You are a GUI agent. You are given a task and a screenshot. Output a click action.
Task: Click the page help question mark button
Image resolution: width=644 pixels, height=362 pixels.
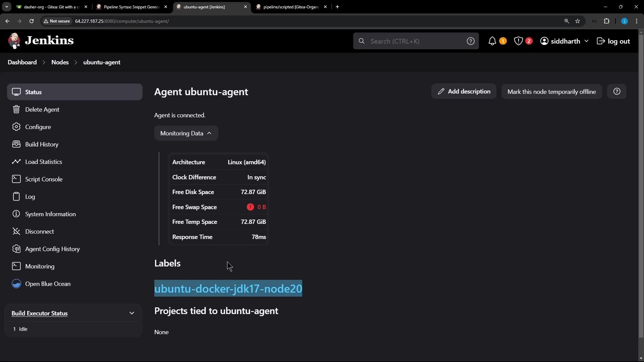pos(617,92)
